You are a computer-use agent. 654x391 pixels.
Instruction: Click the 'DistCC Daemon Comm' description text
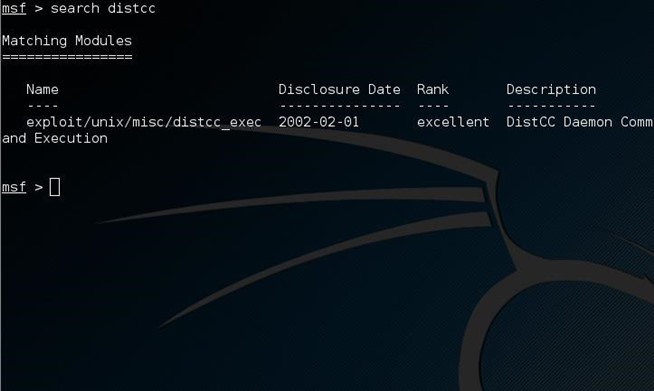(x=579, y=122)
